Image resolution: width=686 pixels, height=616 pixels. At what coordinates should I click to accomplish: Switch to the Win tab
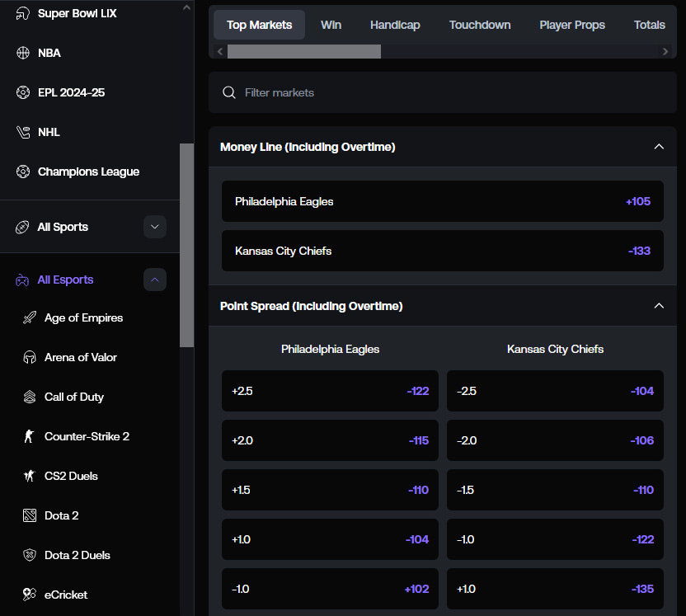click(x=331, y=25)
